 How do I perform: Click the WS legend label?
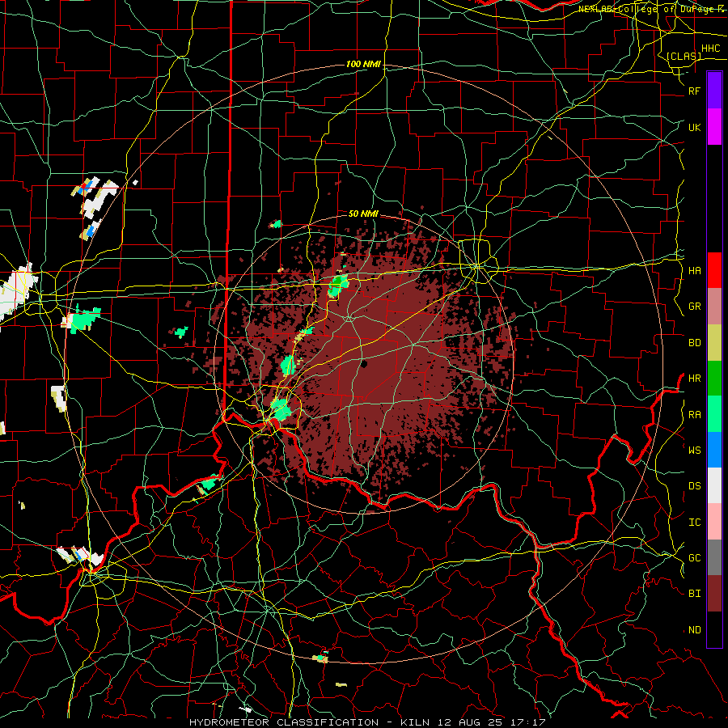click(x=694, y=451)
